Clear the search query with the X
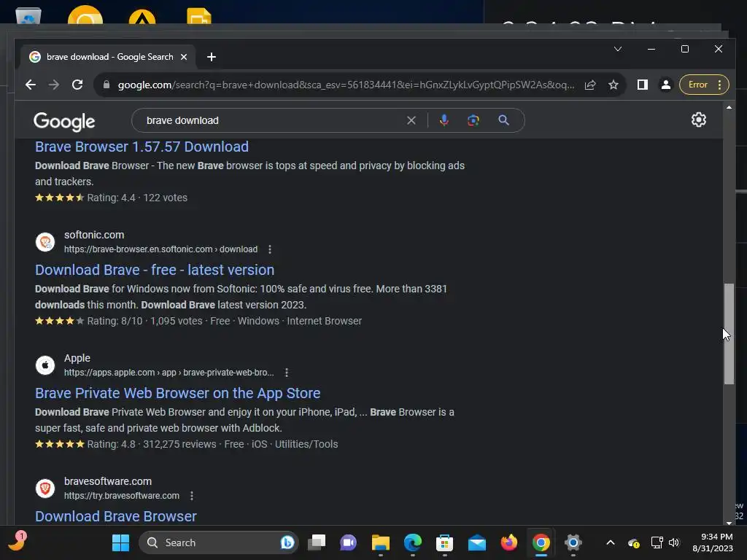Image resolution: width=747 pixels, height=560 pixels. [x=411, y=120]
